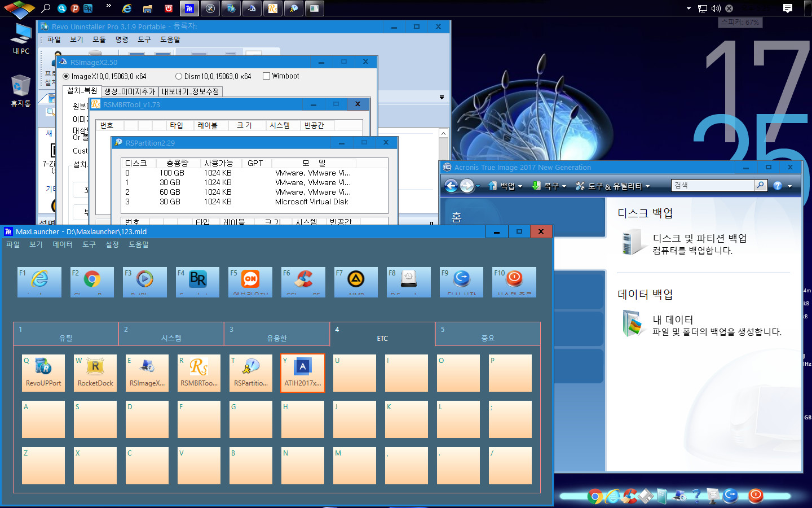This screenshot has width=812, height=508.
Task: Launch CCleaner from the F6 slot
Action: point(303,282)
